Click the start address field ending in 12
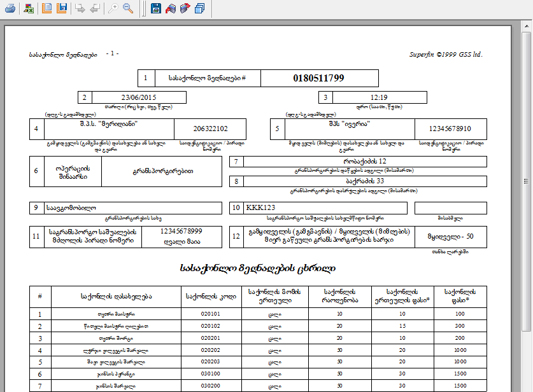The image size is (533, 392). (365, 162)
